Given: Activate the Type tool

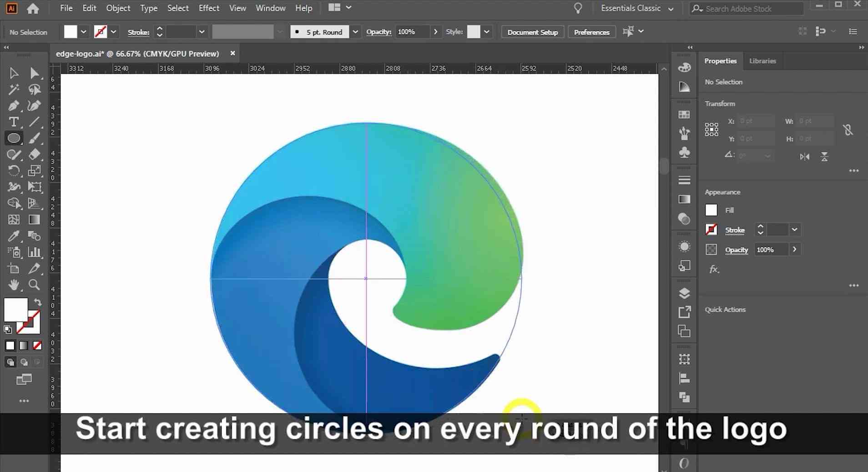Looking at the screenshot, I should pyautogui.click(x=14, y=122).
